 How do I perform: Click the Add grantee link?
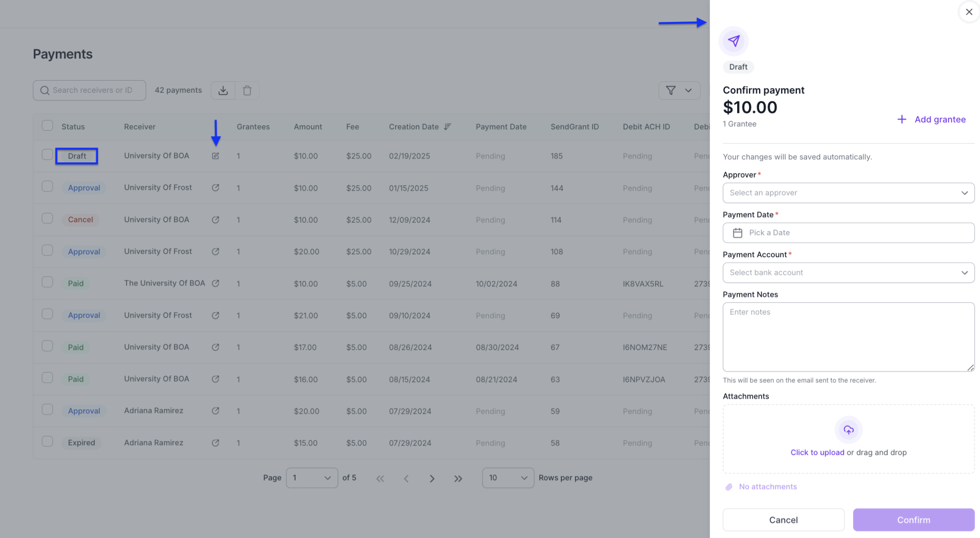(932, 119)
